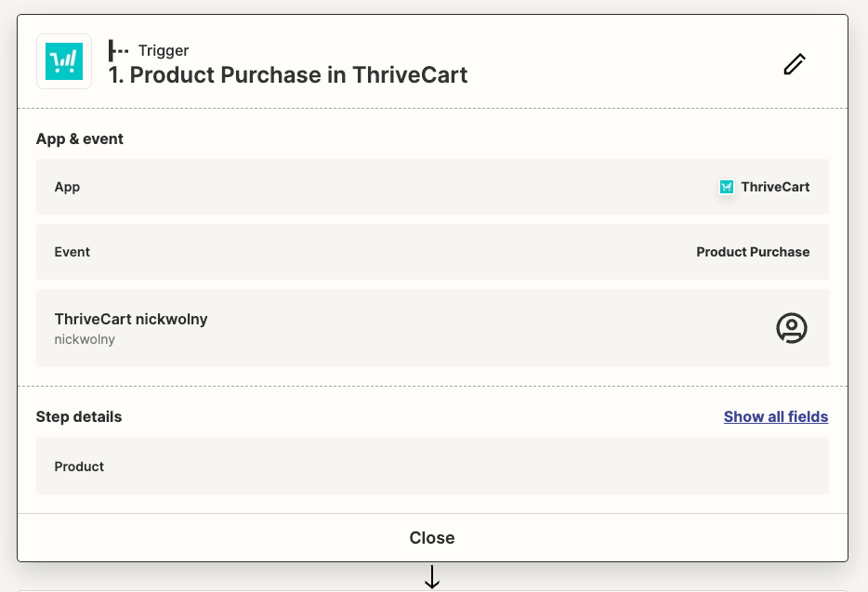
Task: Click the Event field label
Action: click(x=72, y=252)
